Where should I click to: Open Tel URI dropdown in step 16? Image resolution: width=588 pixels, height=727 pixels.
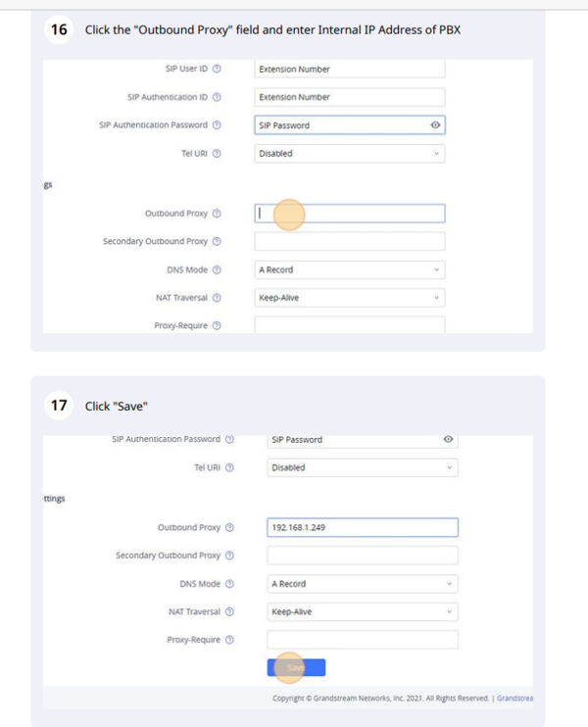349,153
